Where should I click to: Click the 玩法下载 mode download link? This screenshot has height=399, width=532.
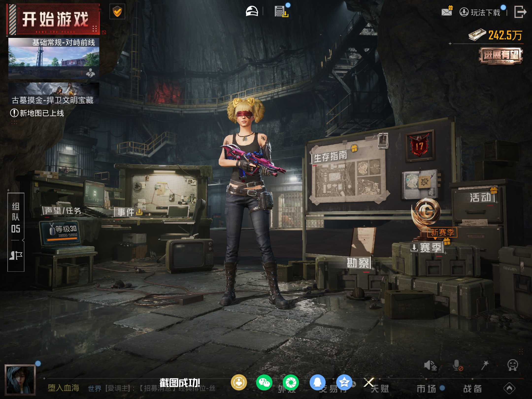tap(480, 12)
